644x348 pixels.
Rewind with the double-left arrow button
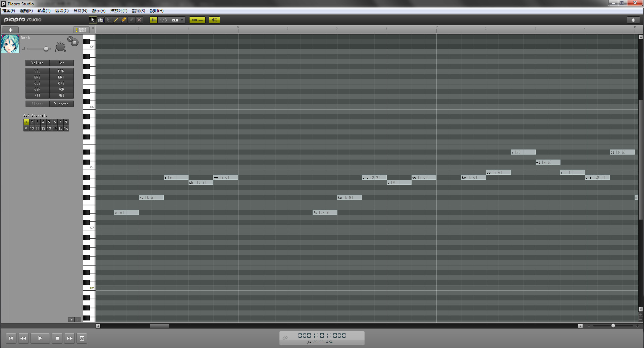[x=23, y=338]
